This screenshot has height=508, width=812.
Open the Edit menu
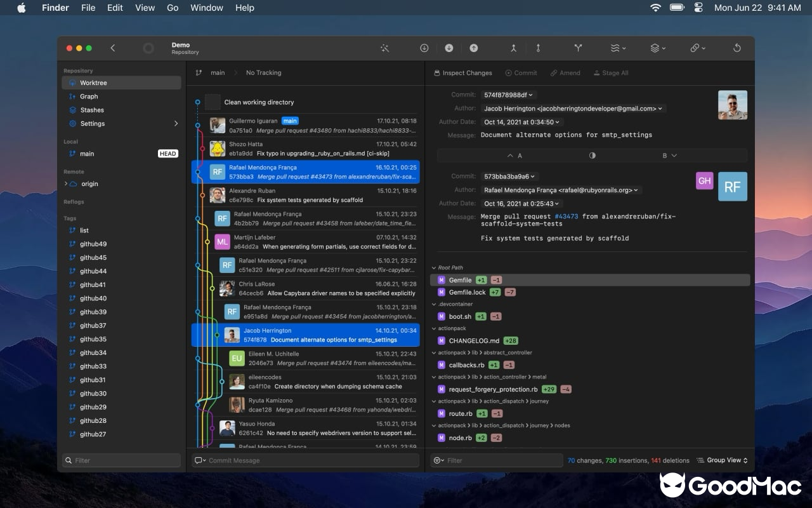pyautogui.click(x=115, y=8)
